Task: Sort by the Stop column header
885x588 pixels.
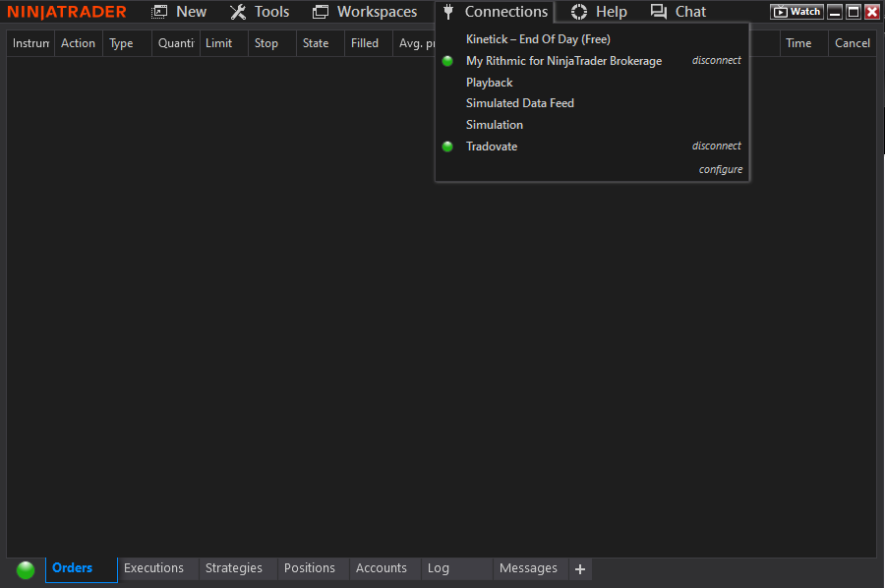Action: [x=272, y=43]
